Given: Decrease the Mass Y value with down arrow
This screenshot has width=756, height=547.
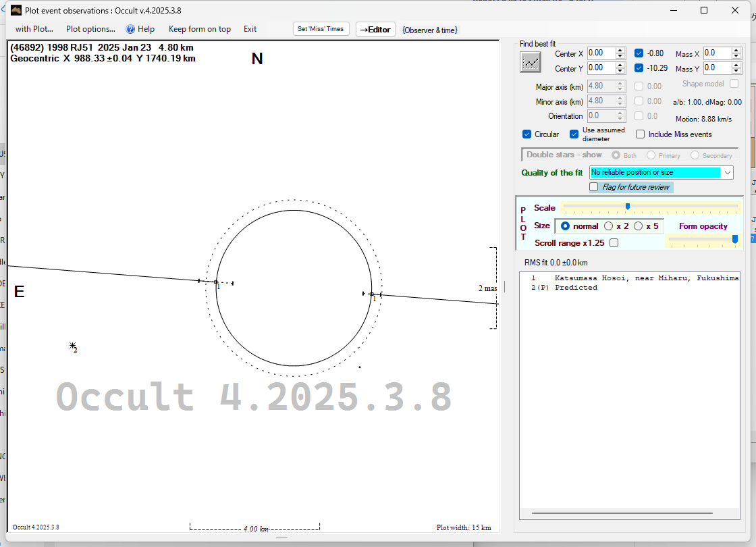Looking at the screenshot, I should click(736, 71).
